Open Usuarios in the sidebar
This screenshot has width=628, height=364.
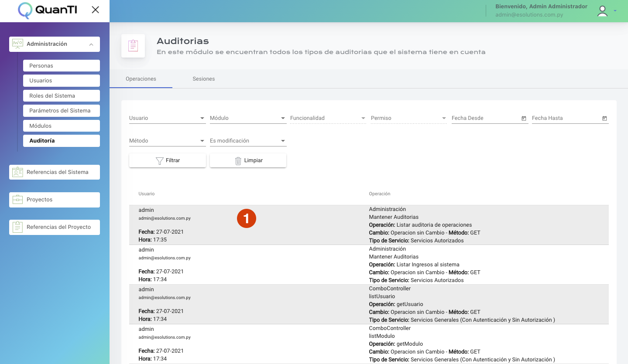click(x=62, y=81)
